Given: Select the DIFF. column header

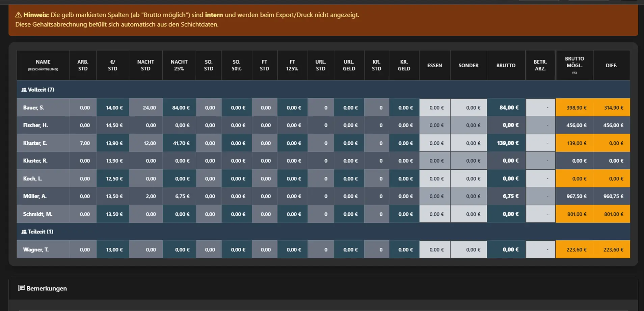Looking at the screenshot, I should coord(611,65).
